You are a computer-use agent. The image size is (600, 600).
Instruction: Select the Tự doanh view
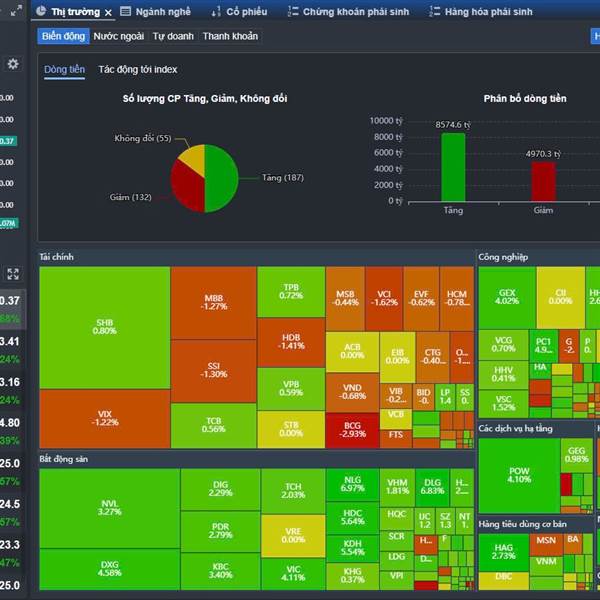[x=173, y=36]
